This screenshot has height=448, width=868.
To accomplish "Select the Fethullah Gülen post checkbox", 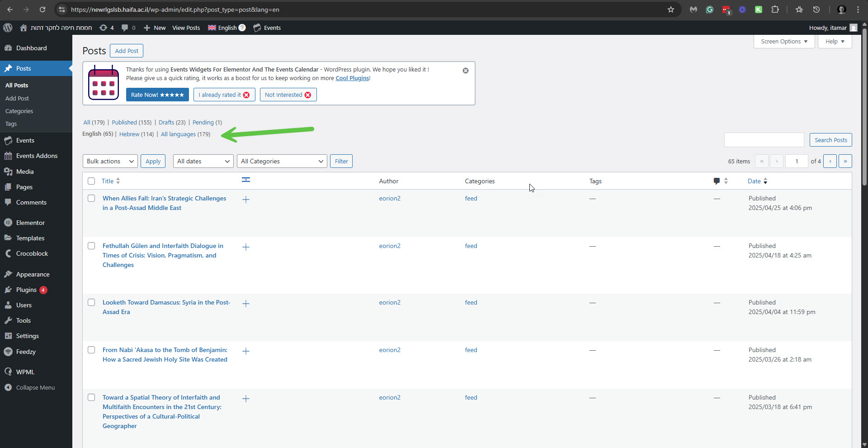I will pyautogui.click(x=91, y=246).
